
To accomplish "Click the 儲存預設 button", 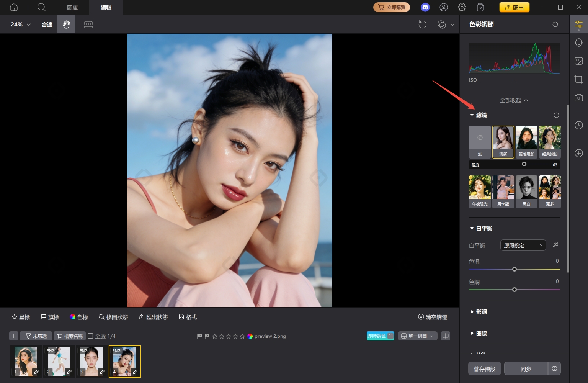I will (484, 368).
